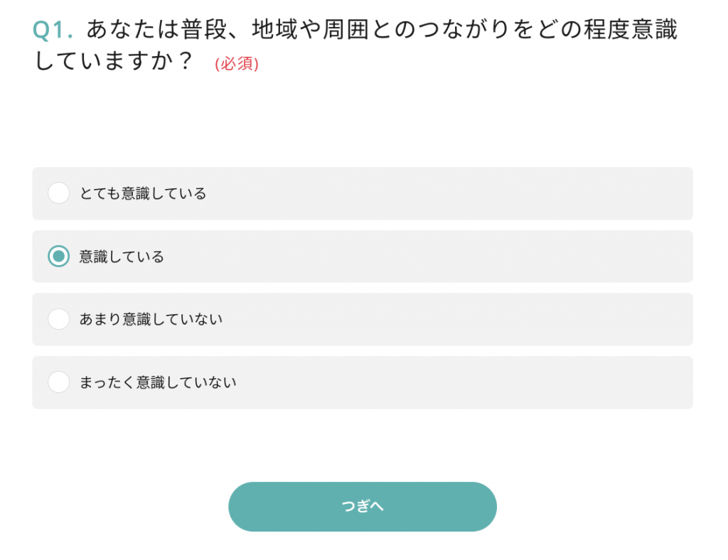Screen dimensions: 728x560
Task: Click the していますか？ question text
Action: click(x=114, y=61)
